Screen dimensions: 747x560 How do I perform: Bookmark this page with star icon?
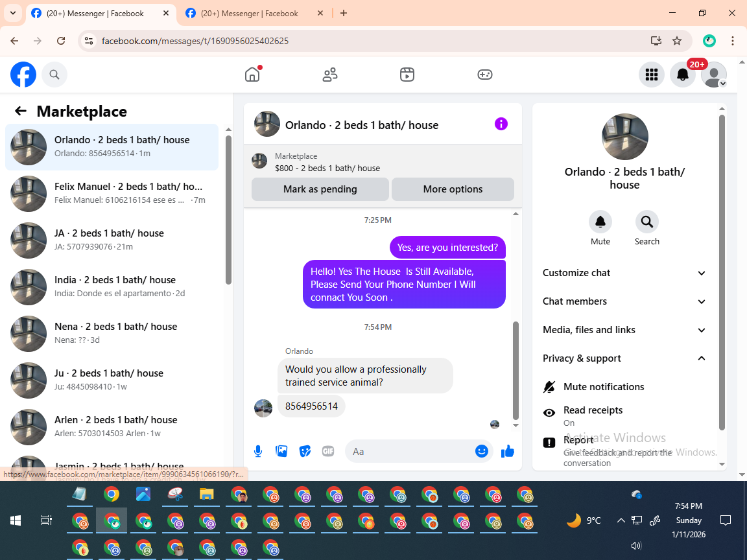[x=676, y=41]
